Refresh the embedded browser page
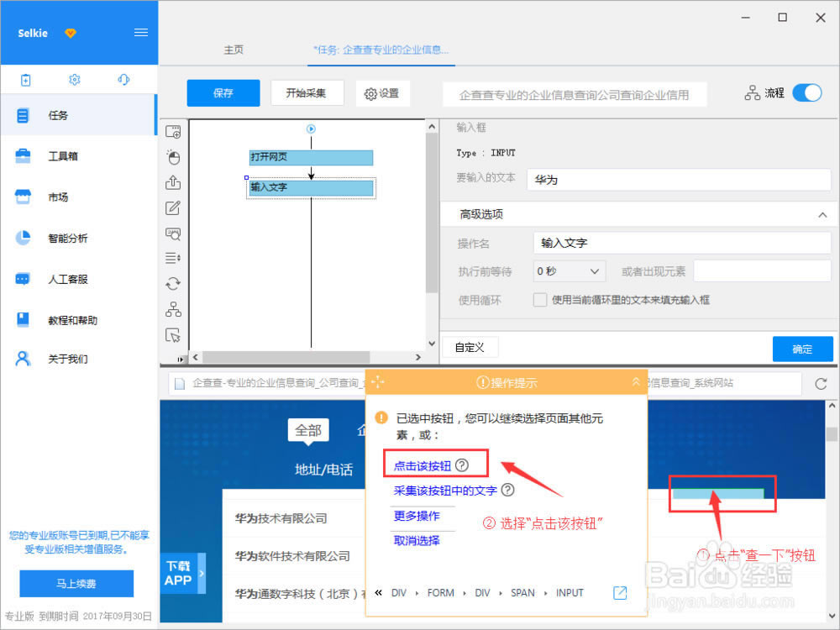Viewport: 840px width, 630px height. click(821, 384)
